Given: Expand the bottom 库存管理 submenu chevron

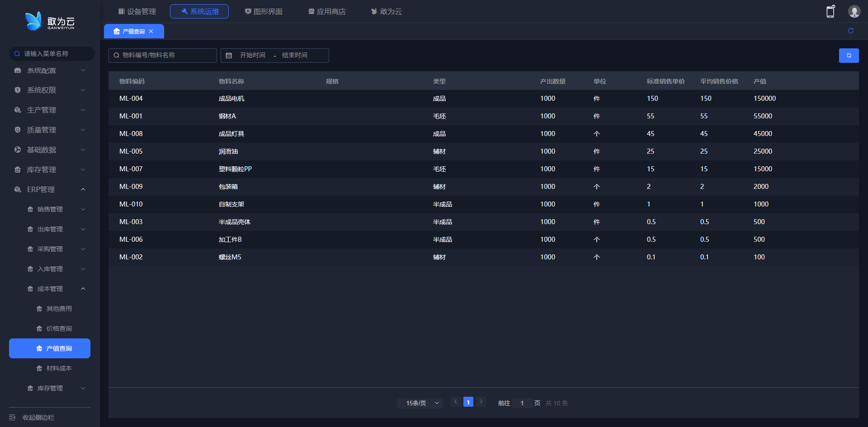Looking at the screenshot, I should [83, 388].
